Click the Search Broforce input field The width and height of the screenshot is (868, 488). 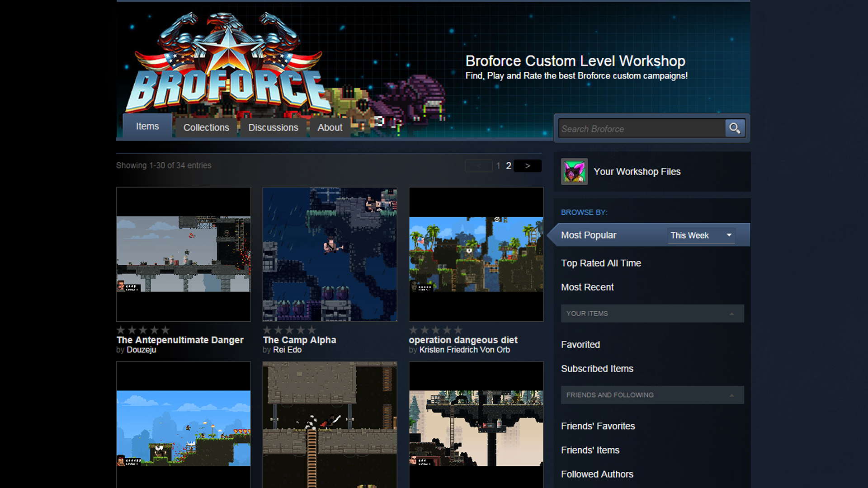(x=641, y=129)
